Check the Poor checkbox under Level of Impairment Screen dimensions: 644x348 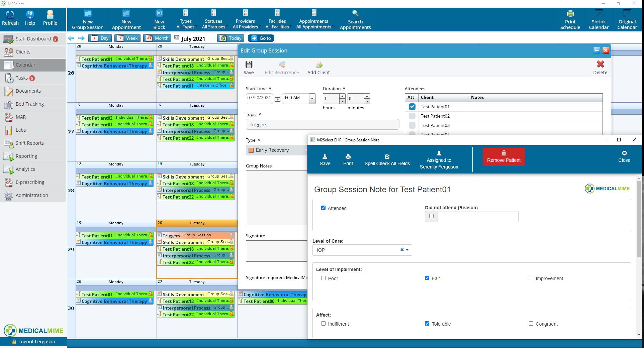point(323,278)
